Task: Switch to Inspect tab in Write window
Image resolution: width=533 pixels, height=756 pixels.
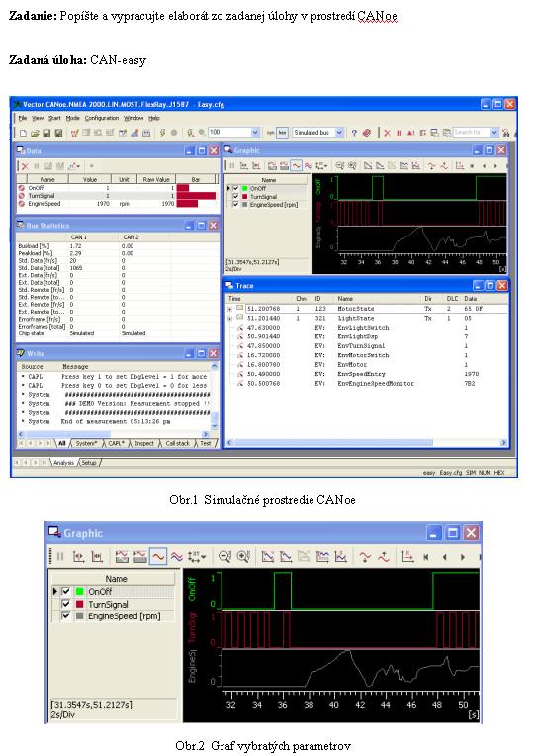Action: [144, 443]
